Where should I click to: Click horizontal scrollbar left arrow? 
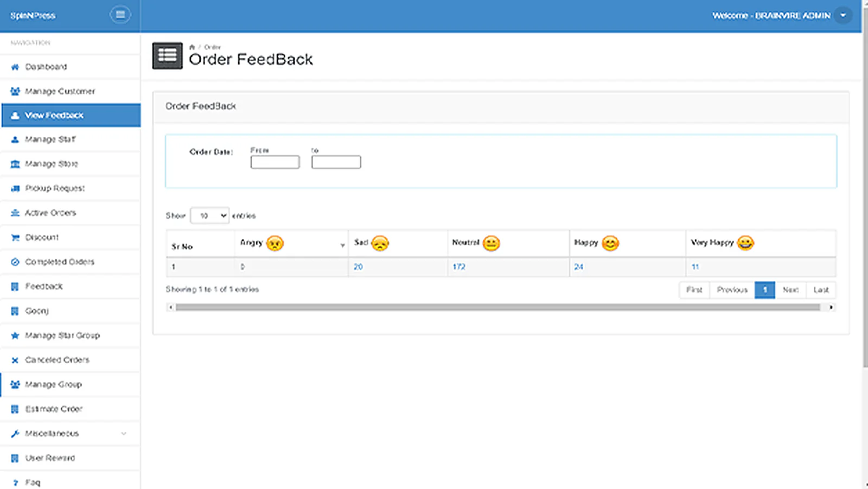[170, 307]
